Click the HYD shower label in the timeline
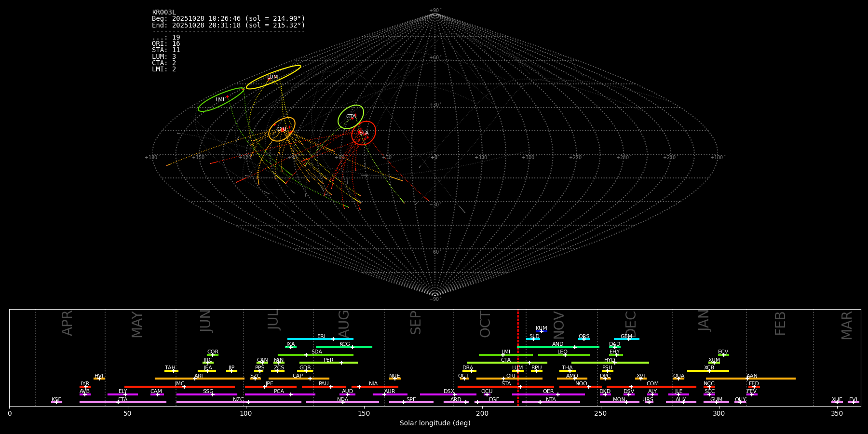The image size is (868, 434). pos(610,360)
